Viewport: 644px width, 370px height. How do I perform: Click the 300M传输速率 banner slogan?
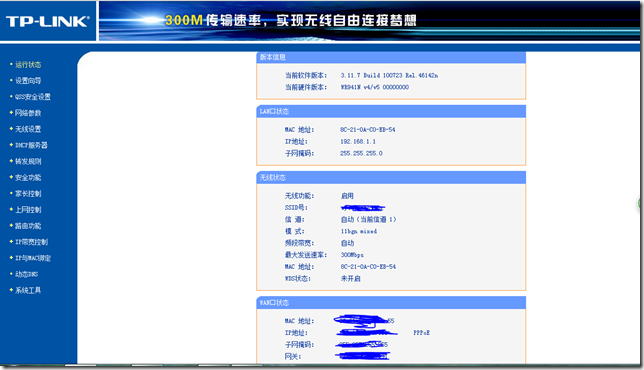(291, 20)
